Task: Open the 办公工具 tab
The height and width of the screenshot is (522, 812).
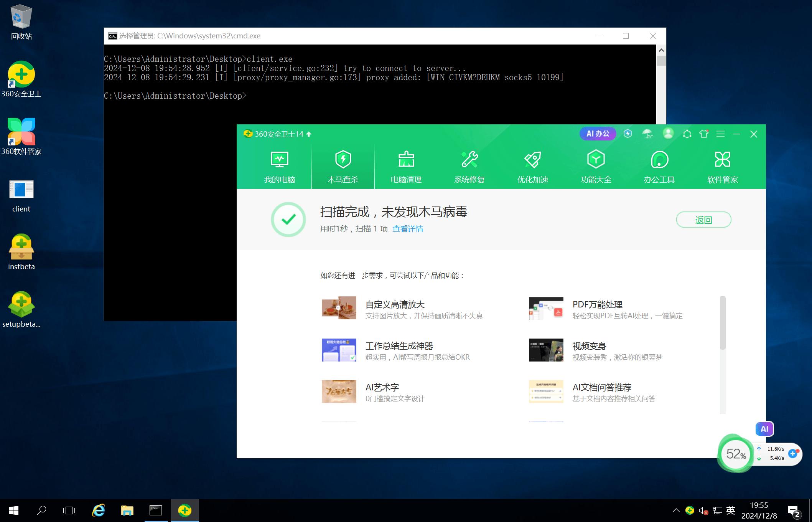Action: [x=659, y=167]
